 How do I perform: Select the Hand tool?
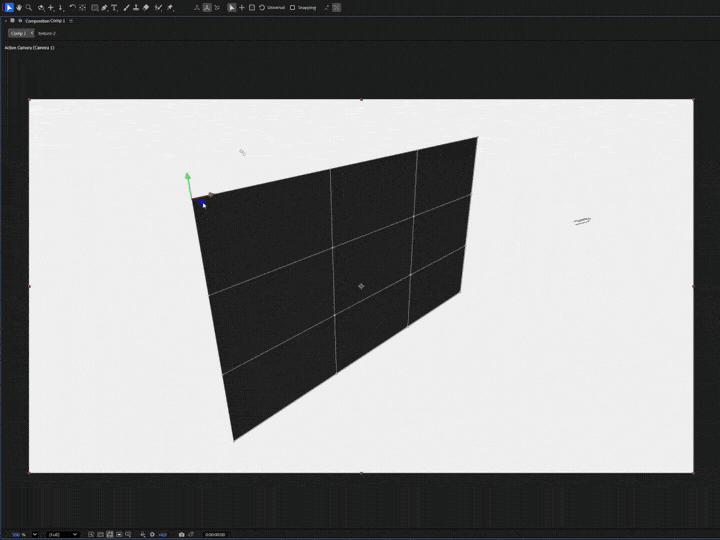pyautogui.click(x=19, y=7)
